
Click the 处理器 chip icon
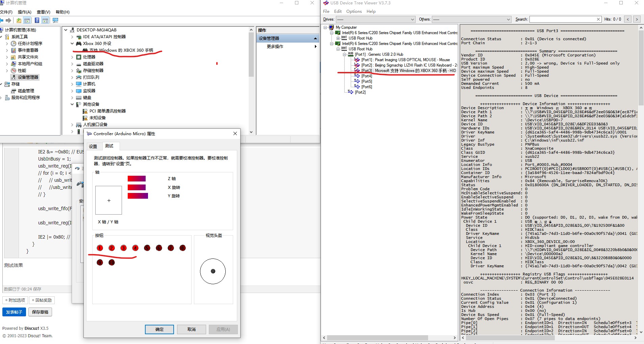point(79,57)
